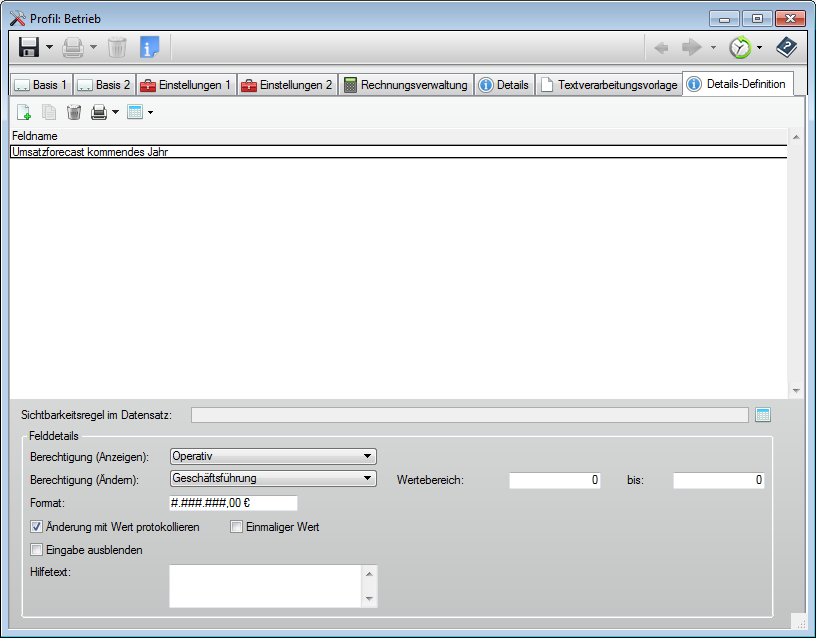Open the save button dropdown arrow
The height and width of the screenshot is (638, 816).
[49, 48]
